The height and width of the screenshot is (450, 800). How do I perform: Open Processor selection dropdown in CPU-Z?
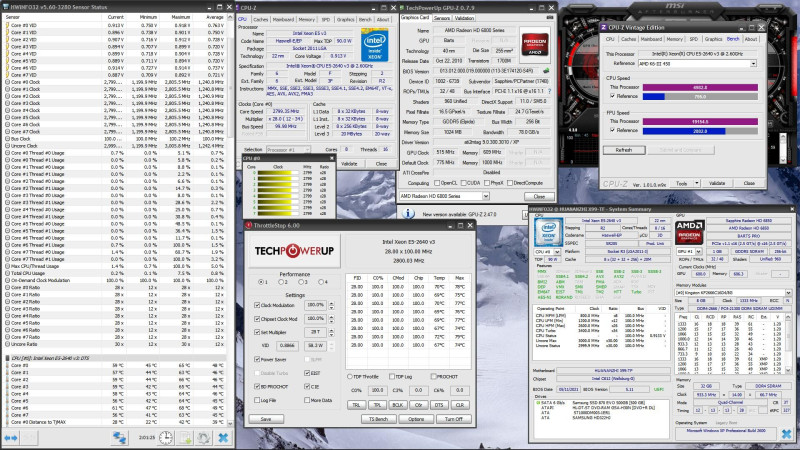tap(307, 149)
